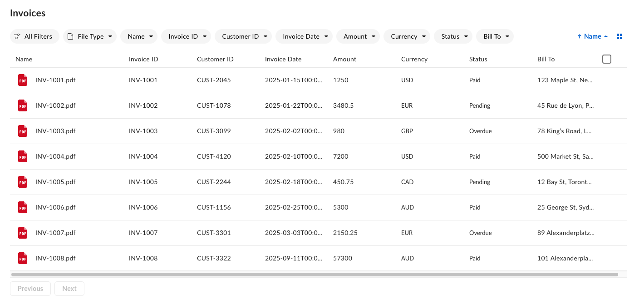The height and width of the screenshot is (305, 644).
Task: Click the Previous pagination button
Action: (x=30, y=288)
